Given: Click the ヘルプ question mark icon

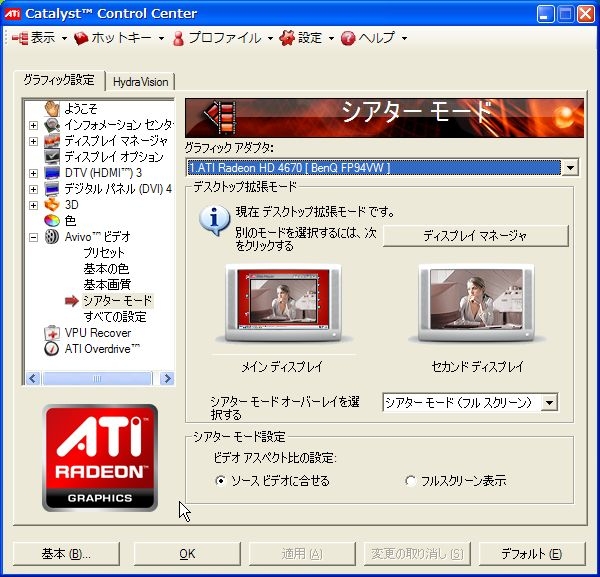Looking at the screenshot, I should (x=348, y=38).
